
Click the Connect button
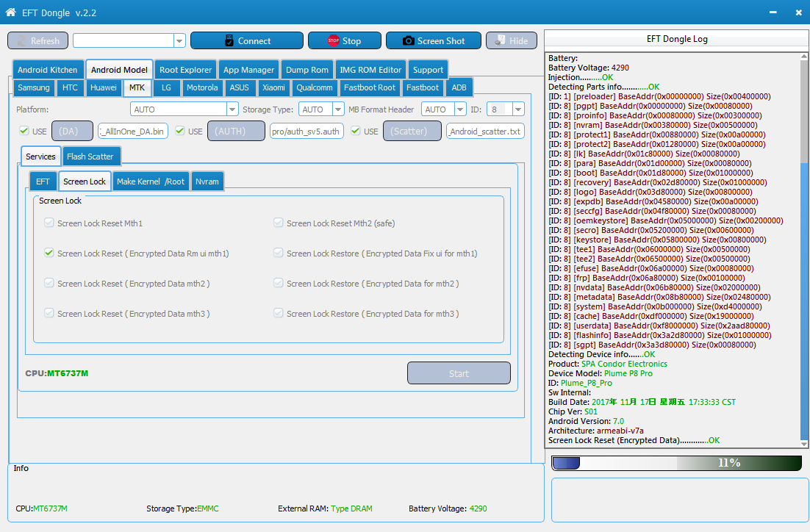click(x=247, y=41)
